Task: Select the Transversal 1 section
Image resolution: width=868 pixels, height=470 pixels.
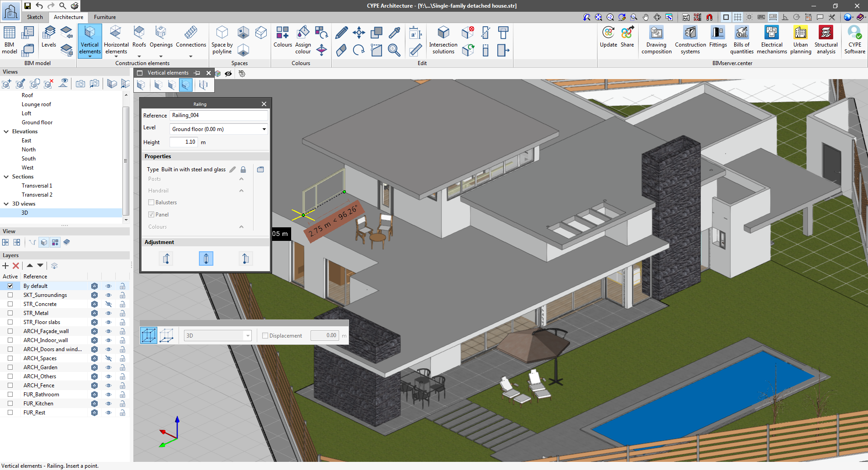Action: point(37,186)
